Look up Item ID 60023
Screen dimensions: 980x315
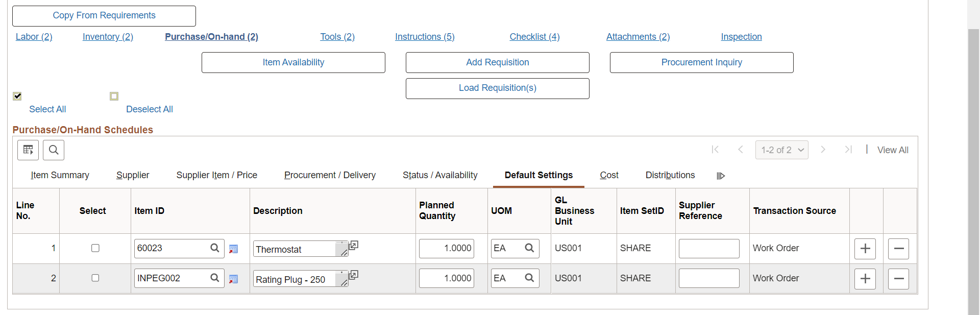pyautogui.click(x=215, y=248)
